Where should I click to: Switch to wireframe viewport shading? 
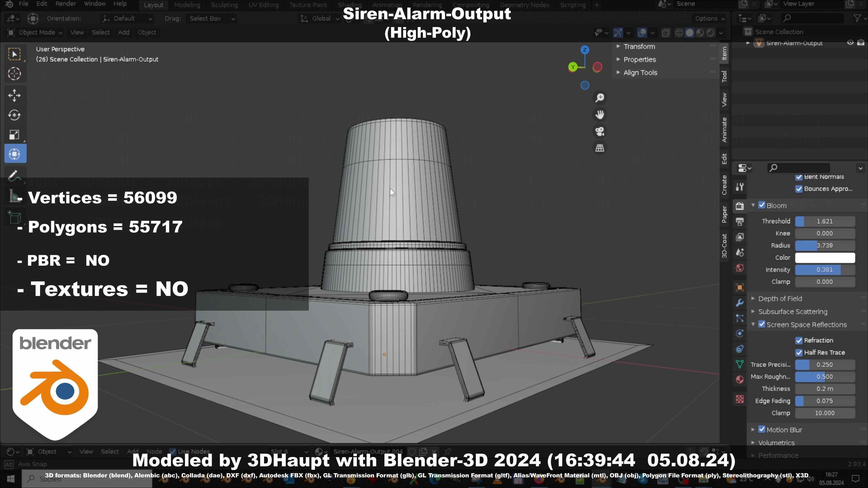point(679,33)
